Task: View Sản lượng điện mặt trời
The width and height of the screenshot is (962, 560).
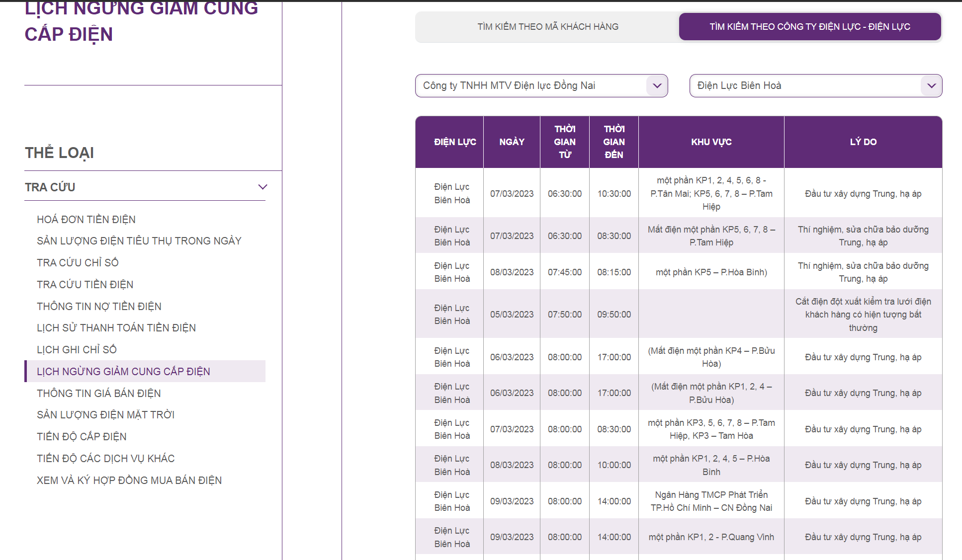Action: [x=105, y=415]
